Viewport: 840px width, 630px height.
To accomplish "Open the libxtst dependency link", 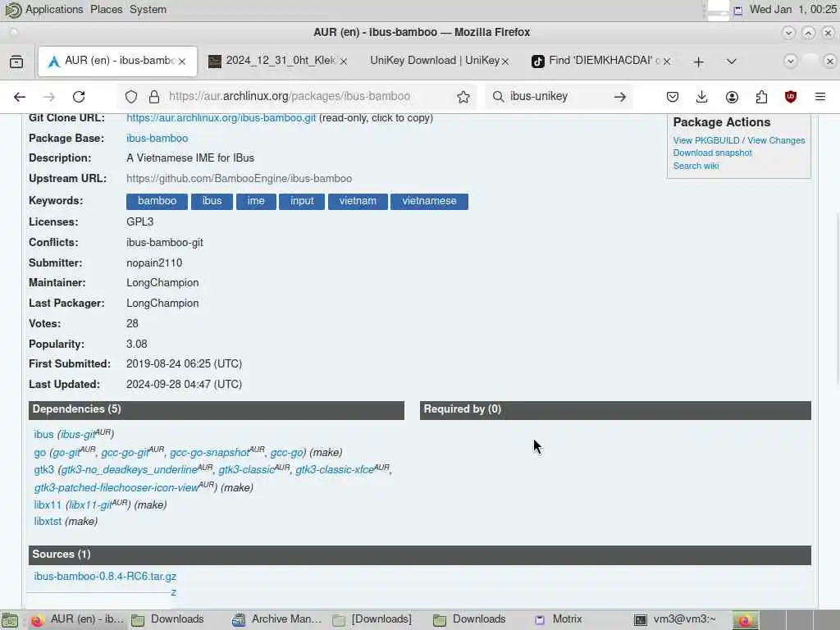I will 48,522.
